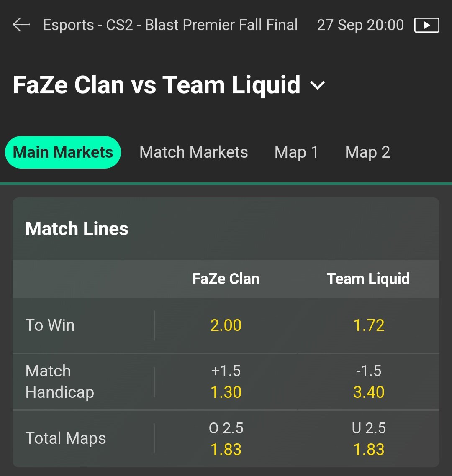Switch to the Match Markets tab
This screenshot has width=452, height=476.
pos(193,152)
